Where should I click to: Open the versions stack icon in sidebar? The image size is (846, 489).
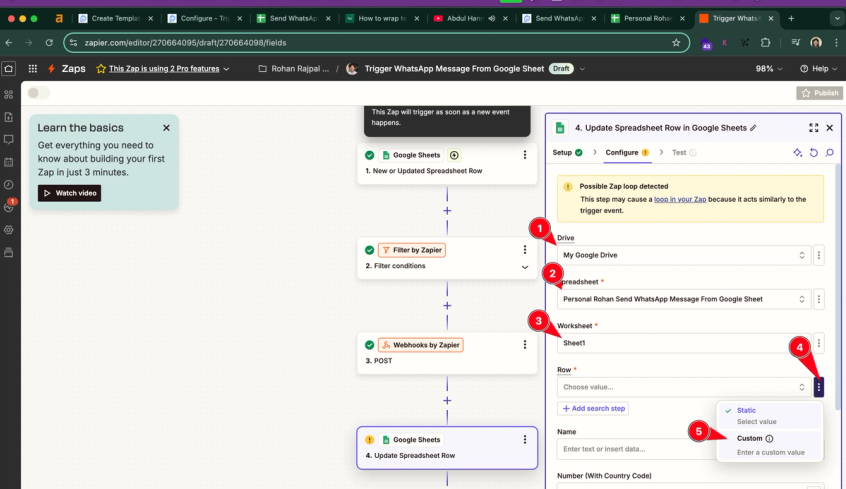pos(9,252)
